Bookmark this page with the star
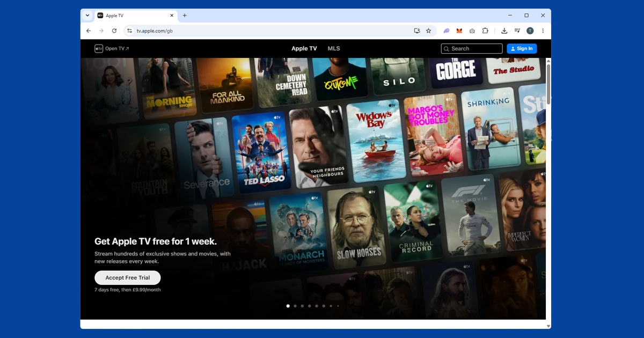 pyautogui.click(x=428, y=31)
